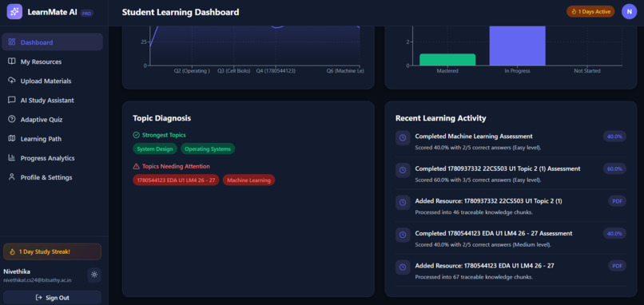
Task: Click the user email nivethikat.cs24@bitsathy.ac.in
Action: 38,280
